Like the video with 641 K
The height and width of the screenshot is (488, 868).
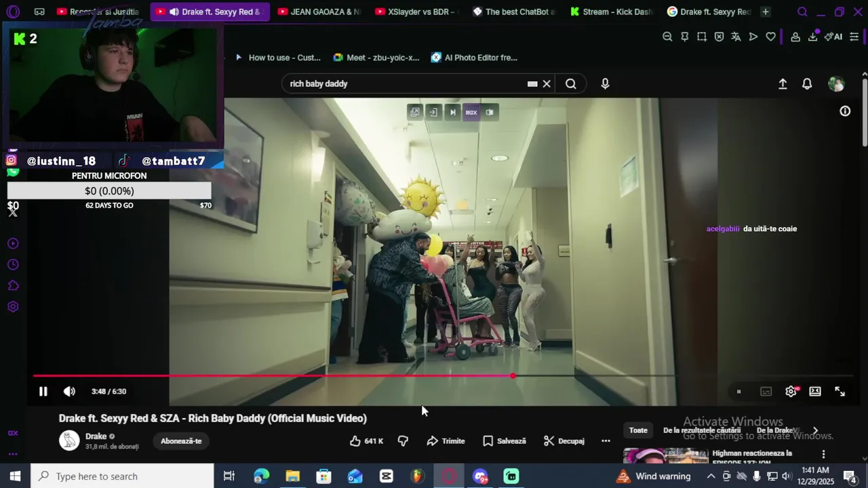(366, 441)
